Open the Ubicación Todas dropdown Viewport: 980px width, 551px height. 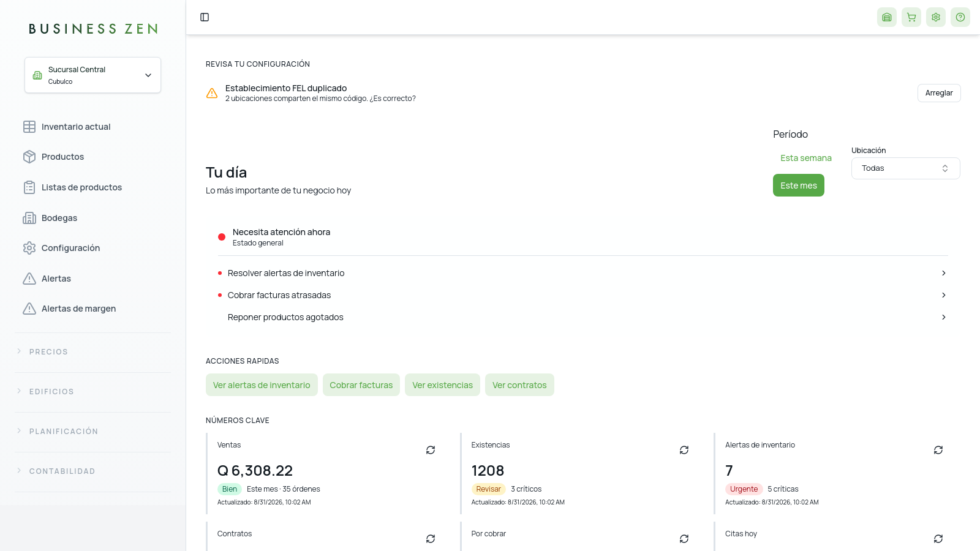tap(905, 168)
